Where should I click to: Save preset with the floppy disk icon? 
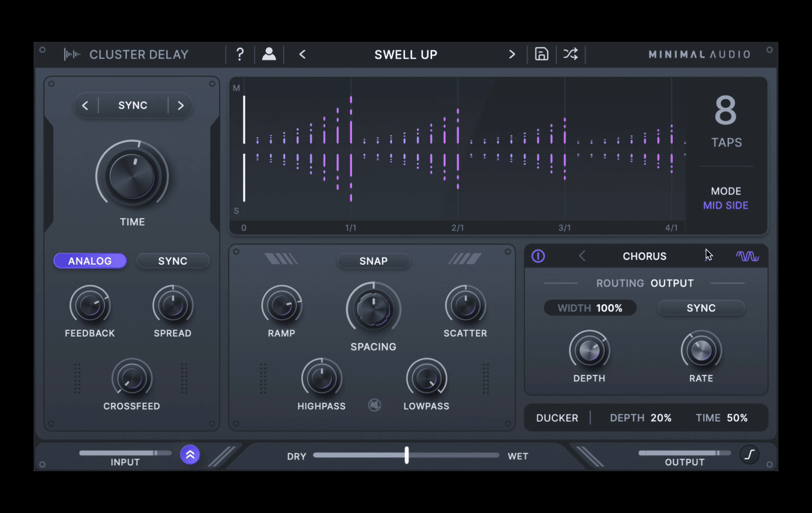coord(541,54)
